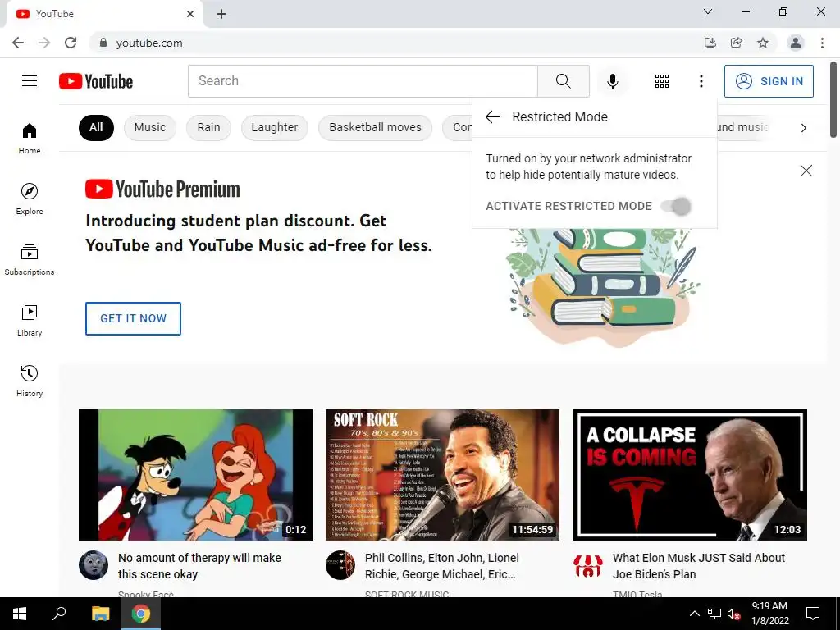840x630 pixels.
Task: Open What Elon Musk JUST Said title
Action: pyautogui.click(x=699, y=566)
